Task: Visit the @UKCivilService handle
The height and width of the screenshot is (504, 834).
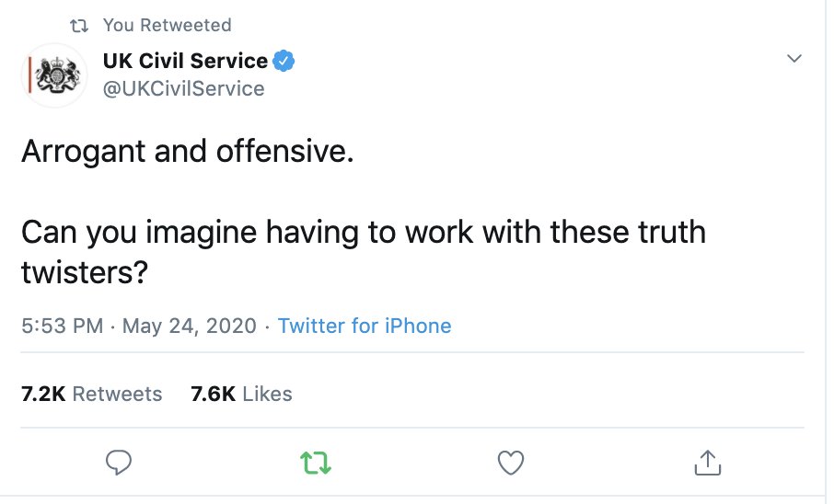Action: (x=183, y=89)
